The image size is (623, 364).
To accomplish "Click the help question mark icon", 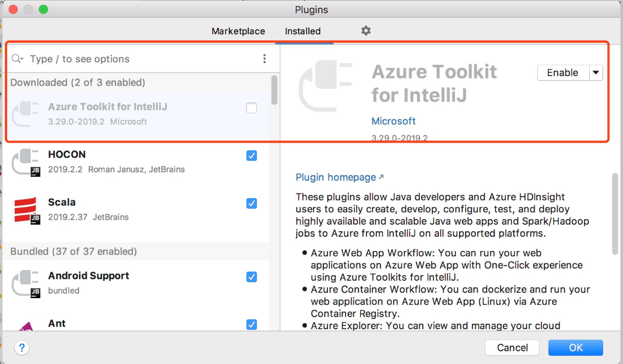I will point(21,348).
